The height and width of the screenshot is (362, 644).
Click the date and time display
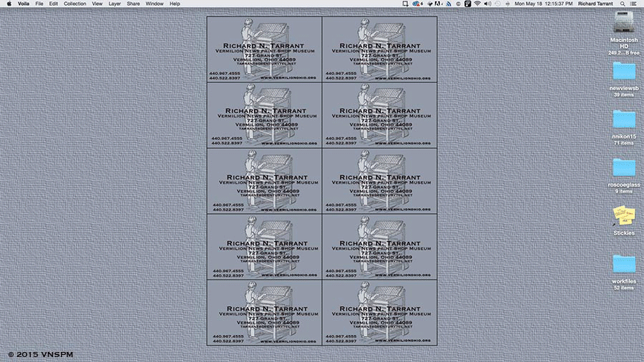(543, 4)
